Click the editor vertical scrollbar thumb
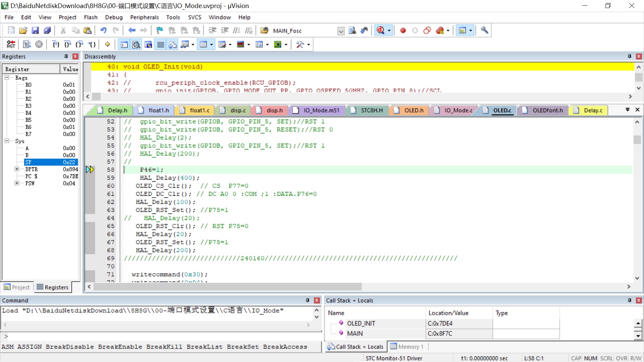Viewport: 644px width, 362px height. click(637, 139)
